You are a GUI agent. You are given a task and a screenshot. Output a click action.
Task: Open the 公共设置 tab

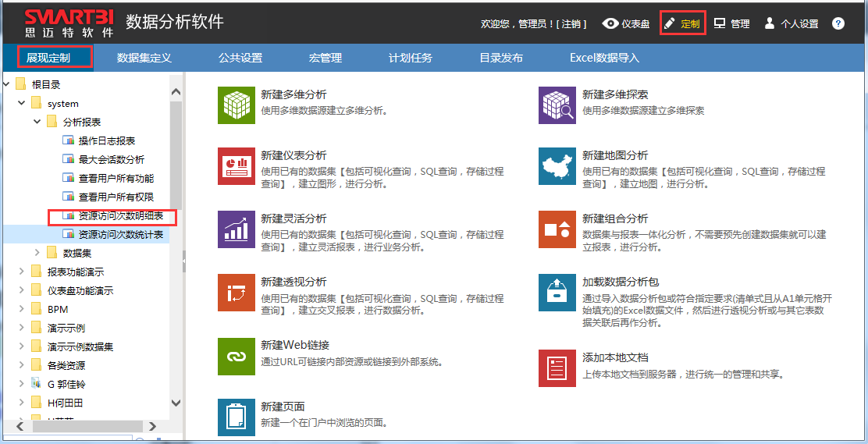(x=240, y=58)
